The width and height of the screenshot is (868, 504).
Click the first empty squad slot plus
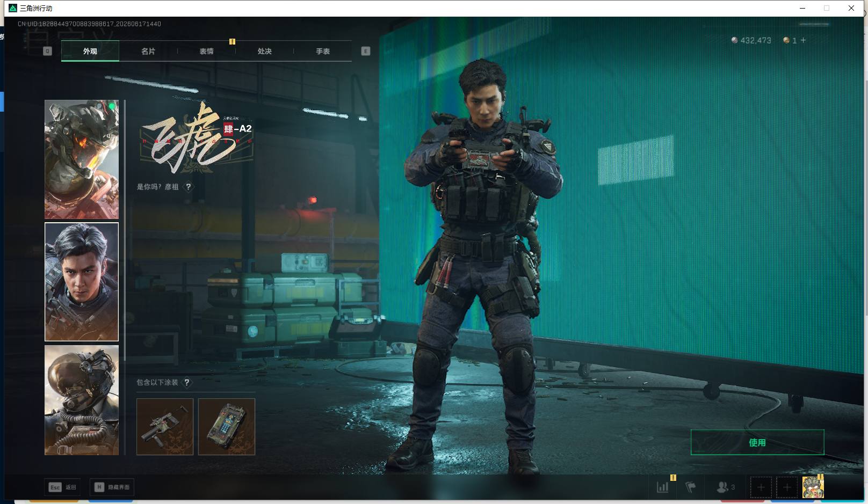[761, 487]
